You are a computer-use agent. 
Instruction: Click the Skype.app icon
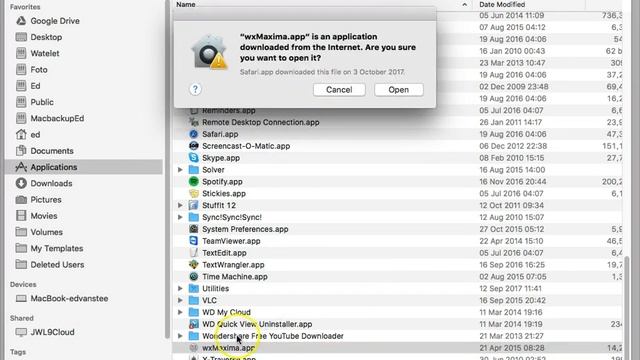[x=193, y=158]
